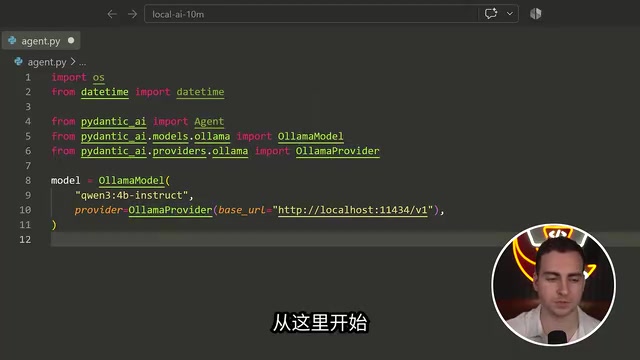Click 'OllamaProvider' import on line 6
Image resolution: width=640 pixels, height=360 pixels.
338,151
